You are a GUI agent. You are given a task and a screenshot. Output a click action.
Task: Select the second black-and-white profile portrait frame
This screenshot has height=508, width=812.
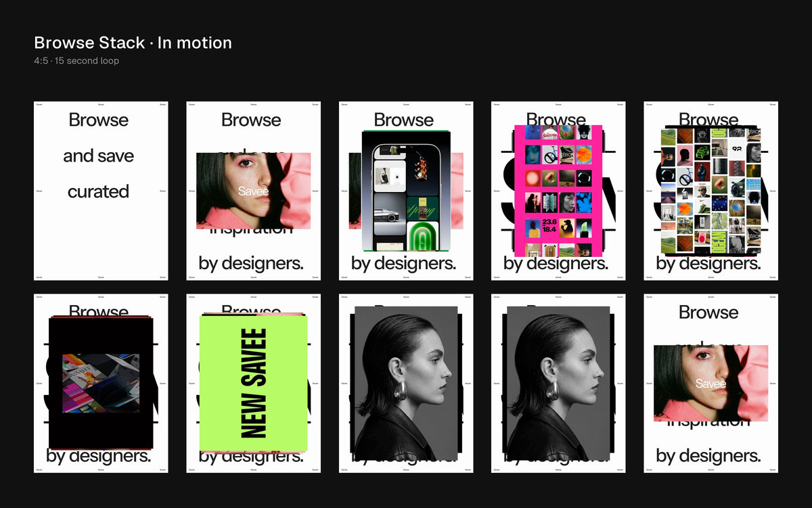point(558,383)
